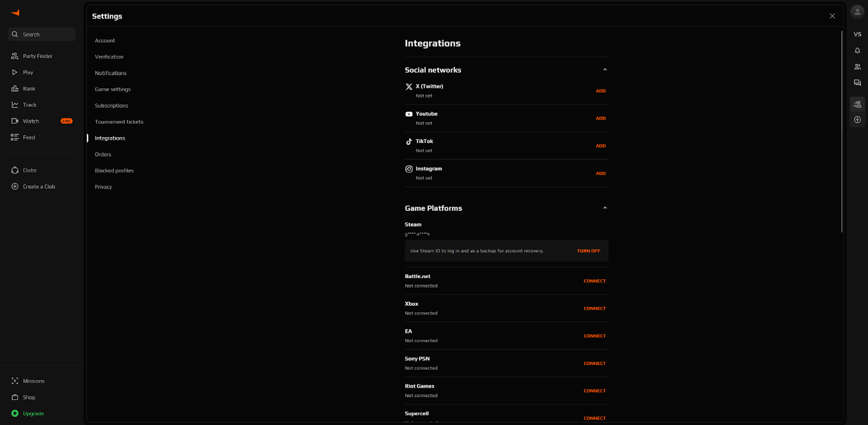Switch to Game settings tab
Viewport: 868px width, 425px height.
click(112, 89)
